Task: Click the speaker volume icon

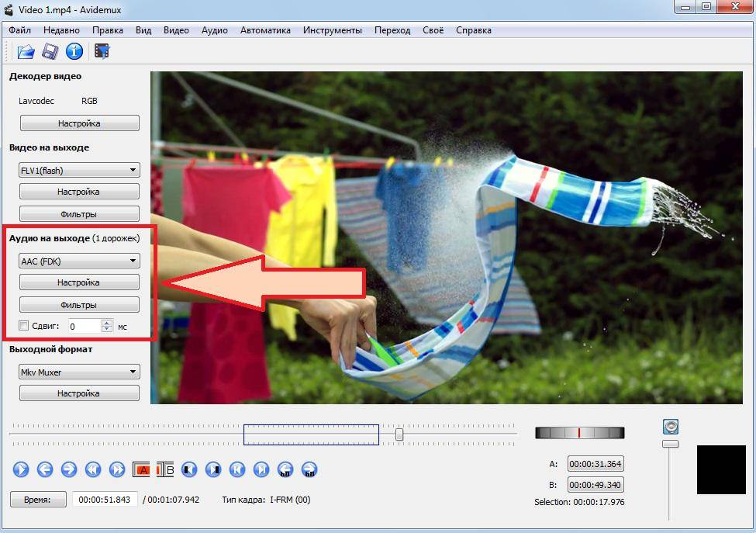Action: click(671, 426)
